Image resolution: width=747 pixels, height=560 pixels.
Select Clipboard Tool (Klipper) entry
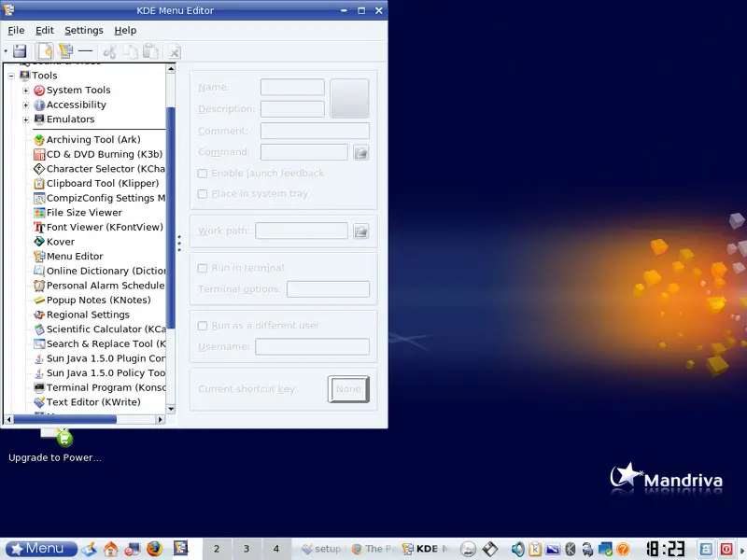pyautogui.click(x=96, y=184)
